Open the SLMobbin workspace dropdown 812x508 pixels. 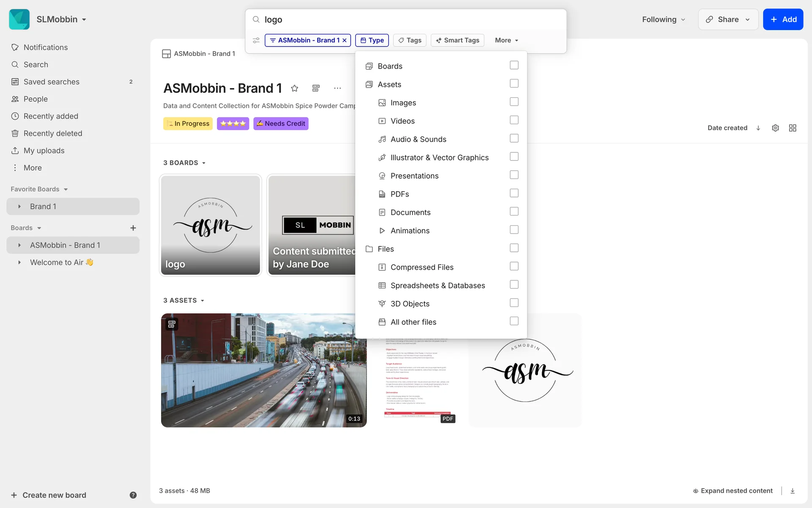(61, 19)
